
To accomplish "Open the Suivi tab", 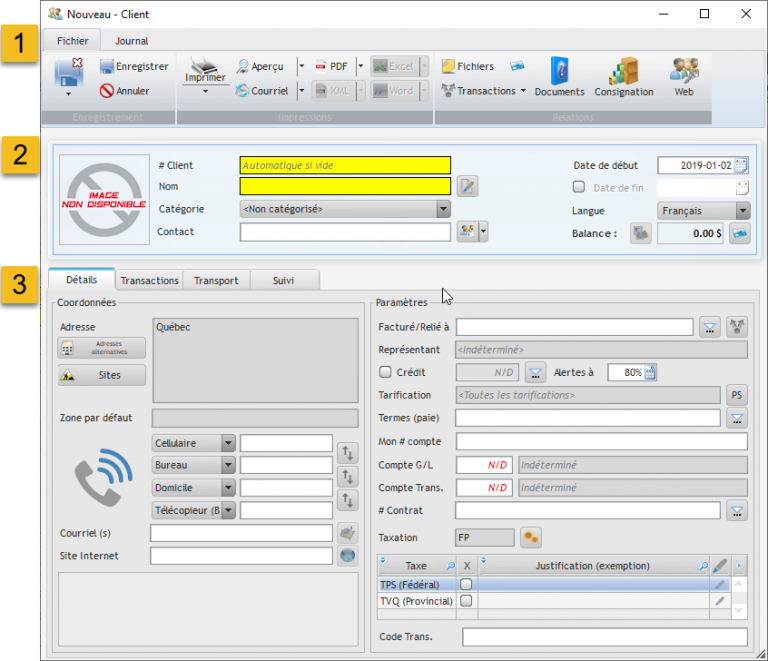I will click(284, 281).
